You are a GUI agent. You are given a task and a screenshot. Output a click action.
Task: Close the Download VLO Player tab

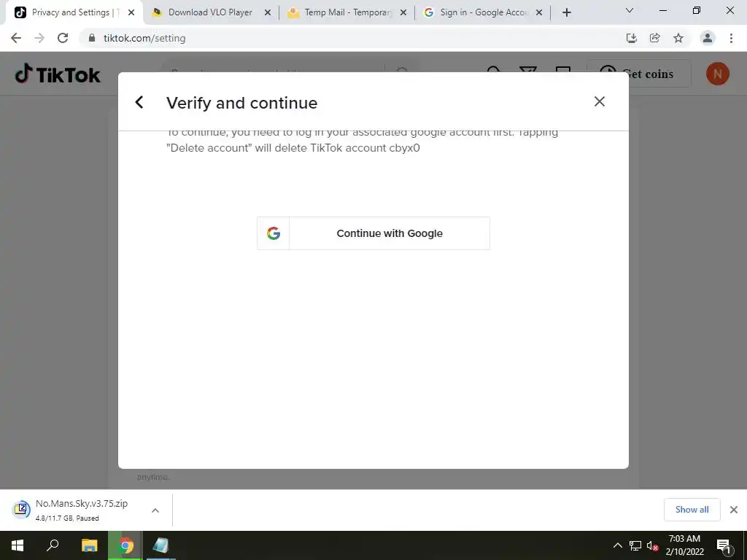pos(268,13)
